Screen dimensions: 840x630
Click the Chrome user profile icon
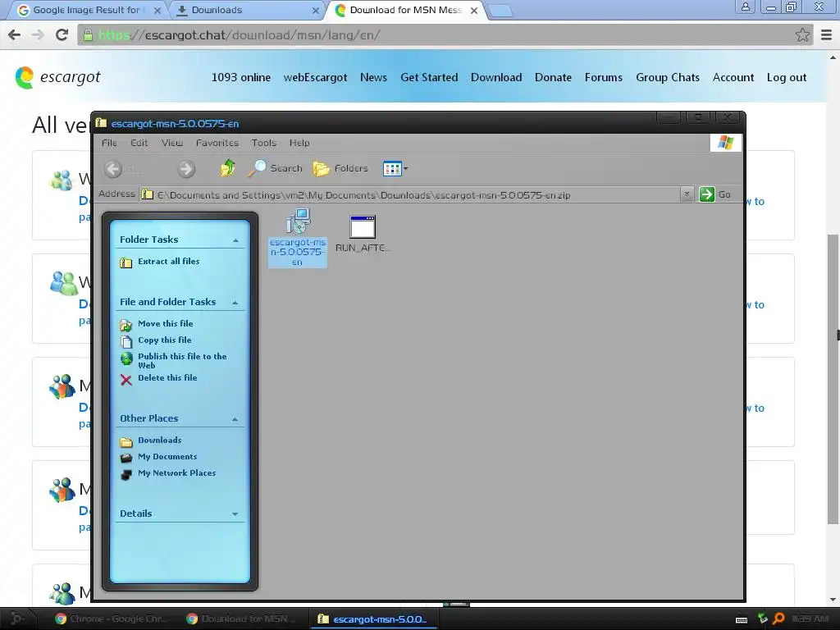(x=745, y=7)
